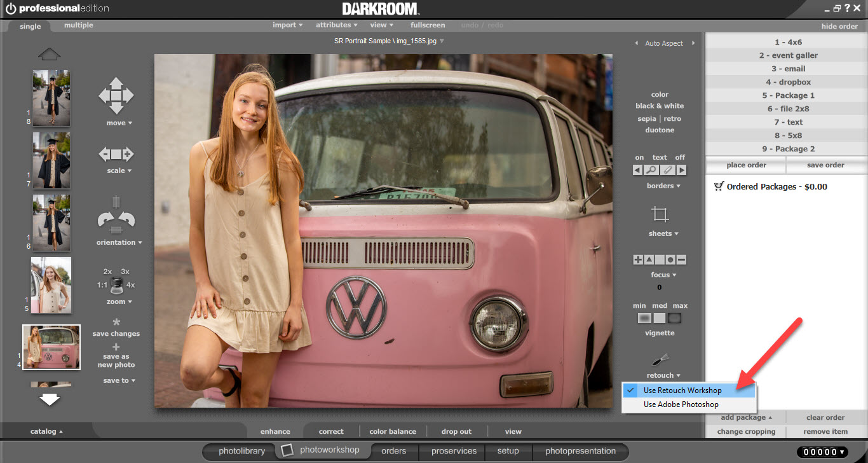Select the med vignette swatch
Viewport: 868px width, 463px height.
tap(660, 318)
